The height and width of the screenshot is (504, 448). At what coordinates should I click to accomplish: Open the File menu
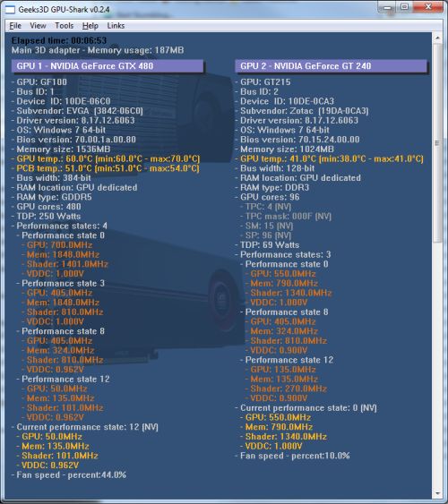(15, 26)
